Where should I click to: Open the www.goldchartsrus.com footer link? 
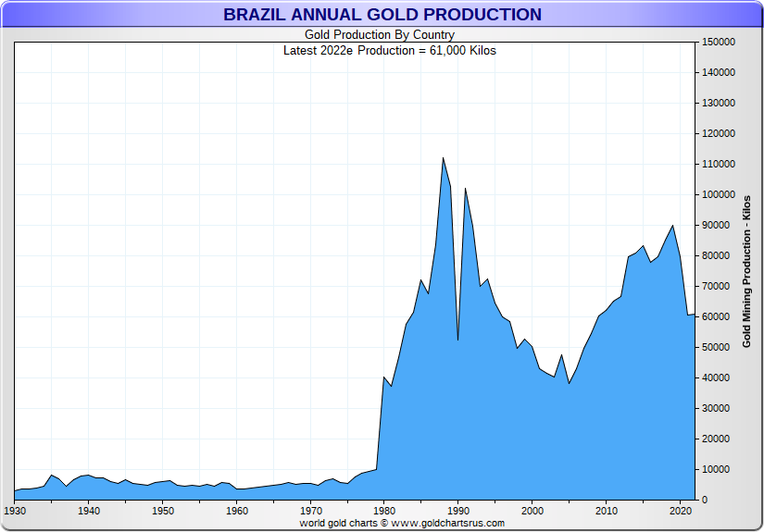pos(447,524)
